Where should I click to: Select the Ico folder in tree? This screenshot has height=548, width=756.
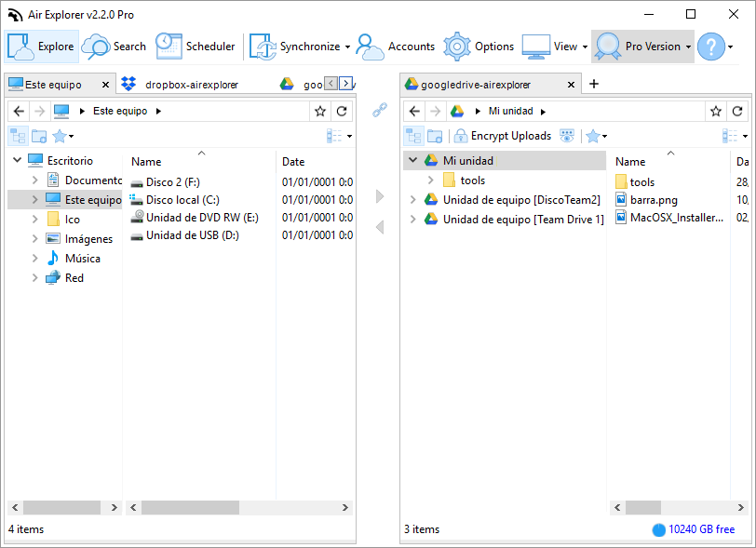pos(72,220)
